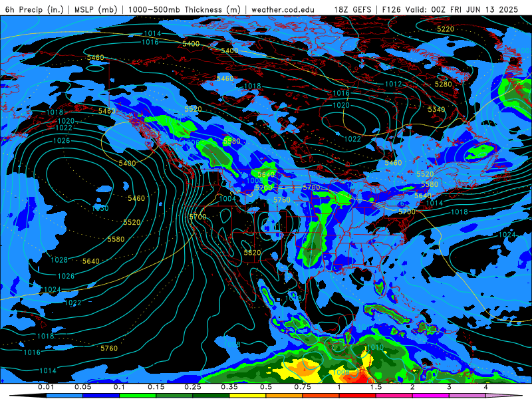Select the light blue 0.01 legend swatch
Image resolution: width=532 pixels, height=399 pixels.
click(x=65, y=396)
